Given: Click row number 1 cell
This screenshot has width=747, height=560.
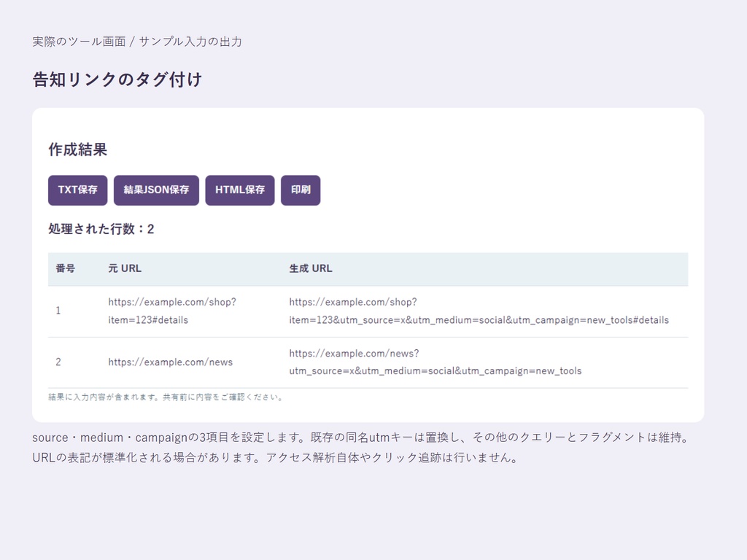Looking at the screenshot, I should coord(58,311).
